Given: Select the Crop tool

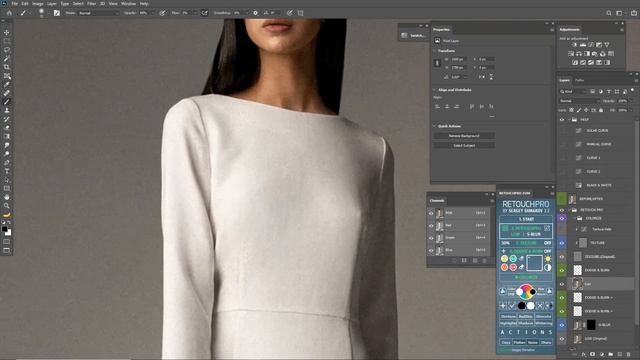Looking at the screenshot, I should 7,67.
